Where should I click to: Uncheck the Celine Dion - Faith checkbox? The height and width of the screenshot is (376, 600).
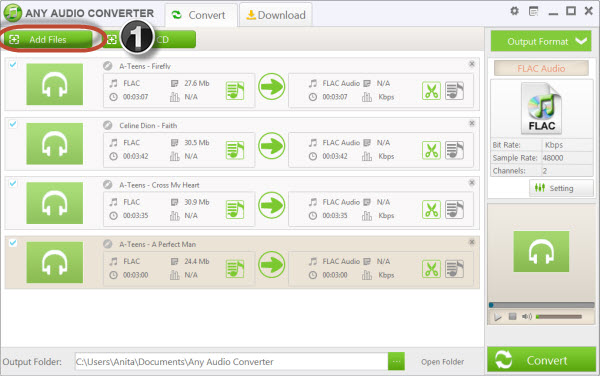pos(13,124)
